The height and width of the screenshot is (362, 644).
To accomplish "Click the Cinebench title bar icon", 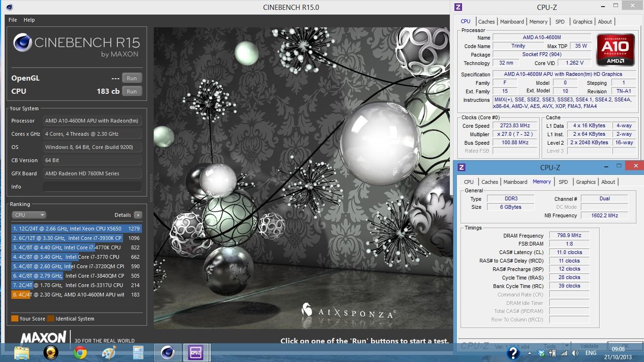I will pyautogui.click(x=9, y=7).
